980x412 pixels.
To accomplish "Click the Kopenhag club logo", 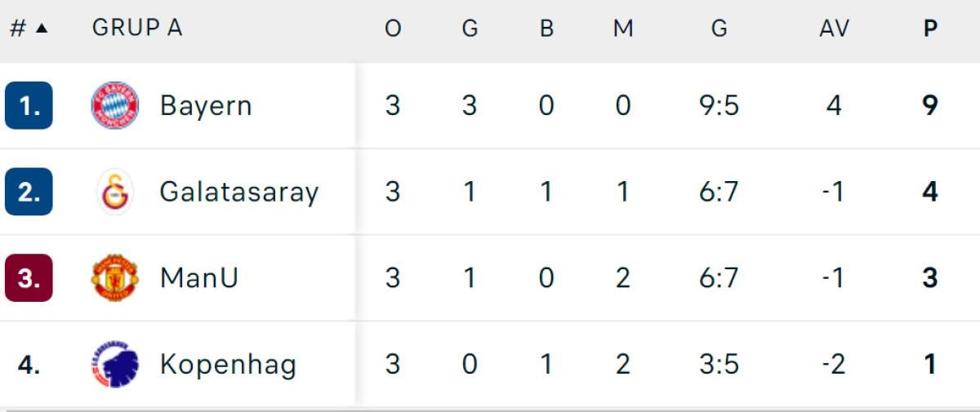I will pyautogui.click(x=115, y=365).
